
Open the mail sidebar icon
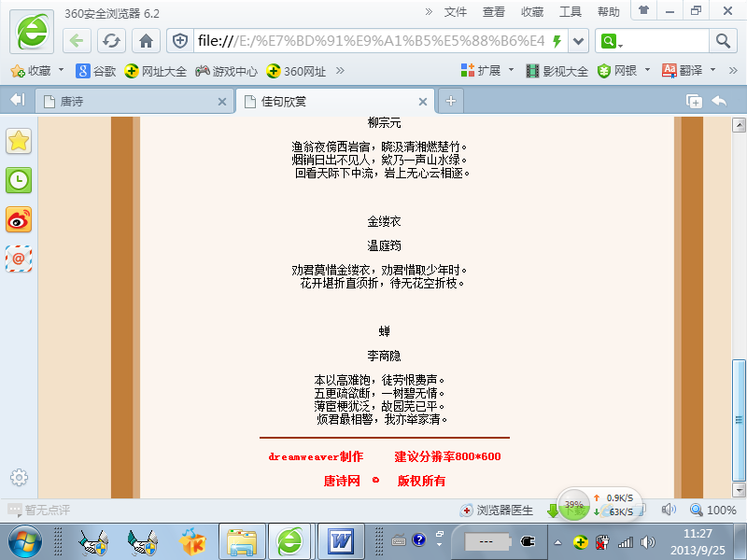(19, 259)
